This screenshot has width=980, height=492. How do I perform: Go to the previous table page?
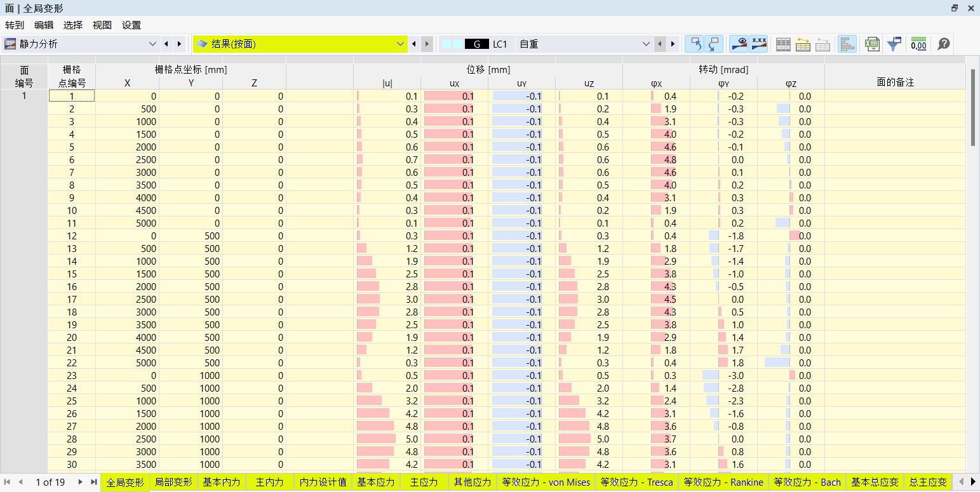(x=20, y=482)
